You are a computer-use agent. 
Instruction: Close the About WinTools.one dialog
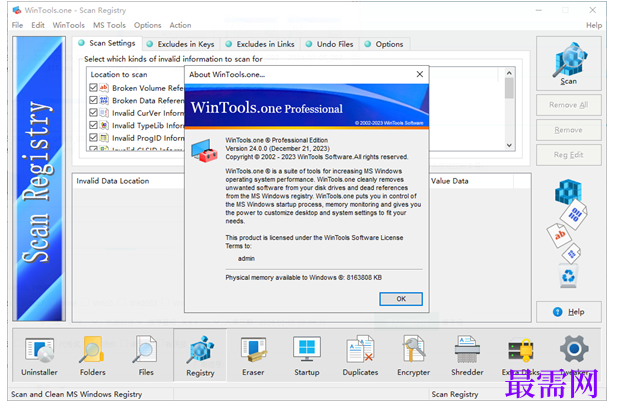[419, 74]
